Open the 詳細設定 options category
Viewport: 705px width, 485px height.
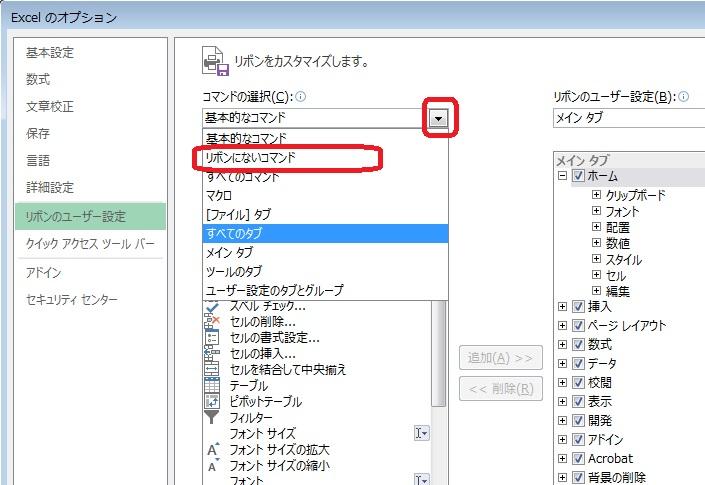coord(90,187)
